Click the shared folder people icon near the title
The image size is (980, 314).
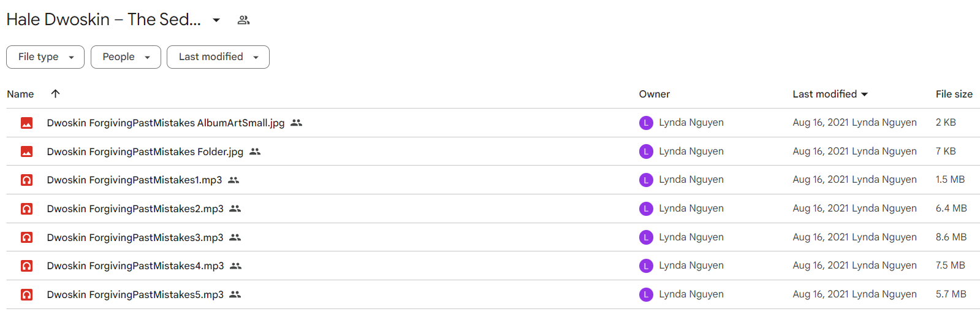pos(243,20)
